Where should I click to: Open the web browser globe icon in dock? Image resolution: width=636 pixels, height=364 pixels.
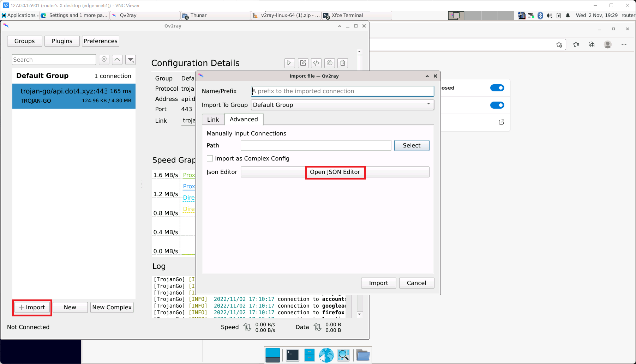tap(326, 355)
